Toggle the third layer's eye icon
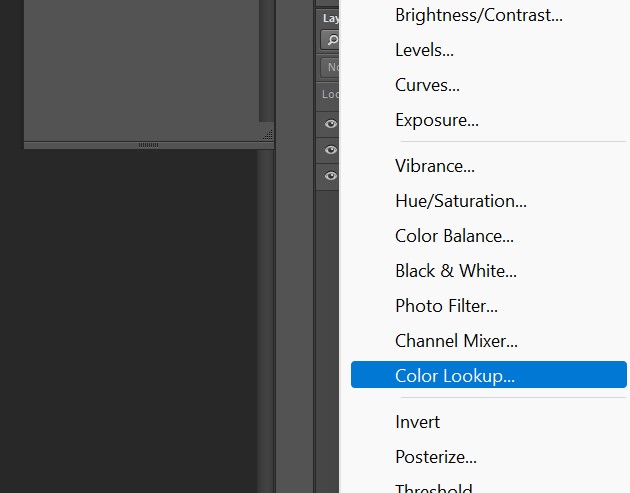 [x=330, y=176]
